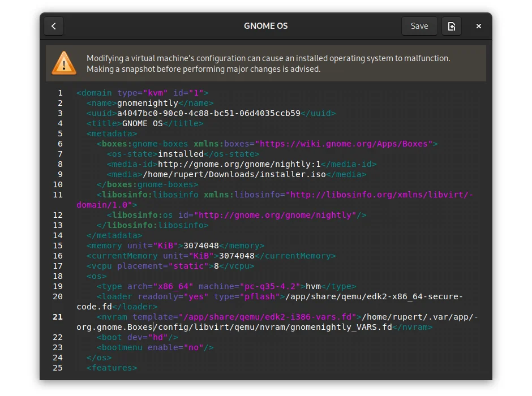532x396 pixels.
Task: Click the back navigation arrow
Action: coord(53,25)
